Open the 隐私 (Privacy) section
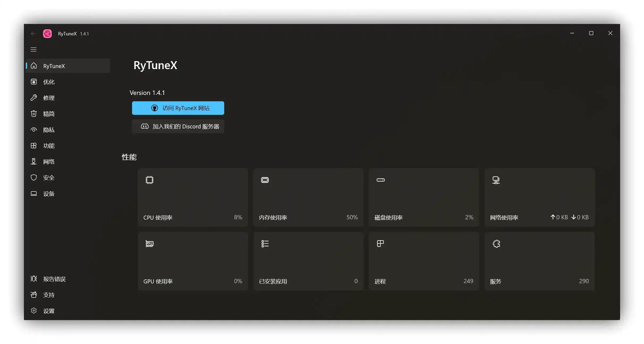 click(x=68, y=129)
